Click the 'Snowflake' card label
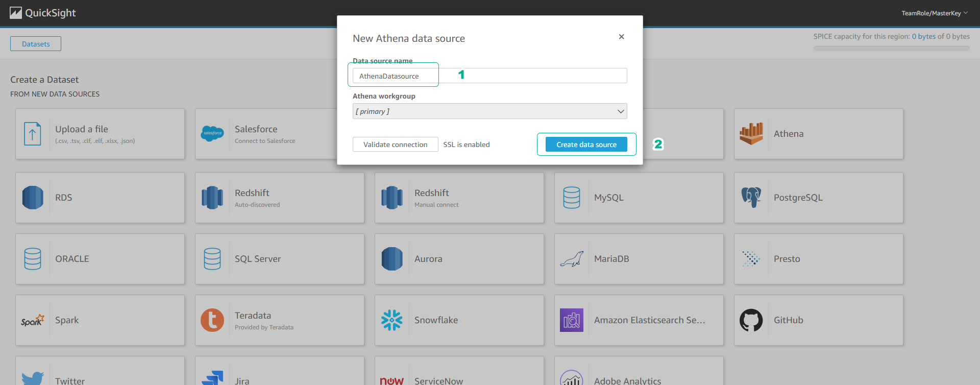 coord(436,320)
